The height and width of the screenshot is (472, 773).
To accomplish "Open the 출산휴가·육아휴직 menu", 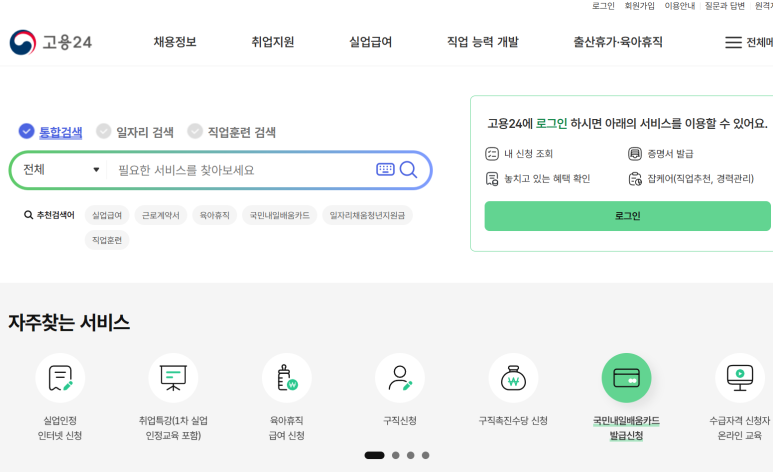I will point(618,42).
